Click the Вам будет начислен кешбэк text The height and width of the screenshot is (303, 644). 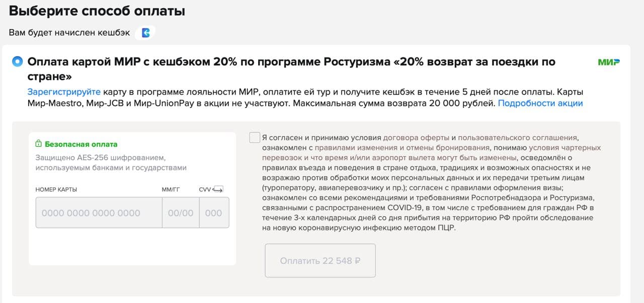[69, 33]
